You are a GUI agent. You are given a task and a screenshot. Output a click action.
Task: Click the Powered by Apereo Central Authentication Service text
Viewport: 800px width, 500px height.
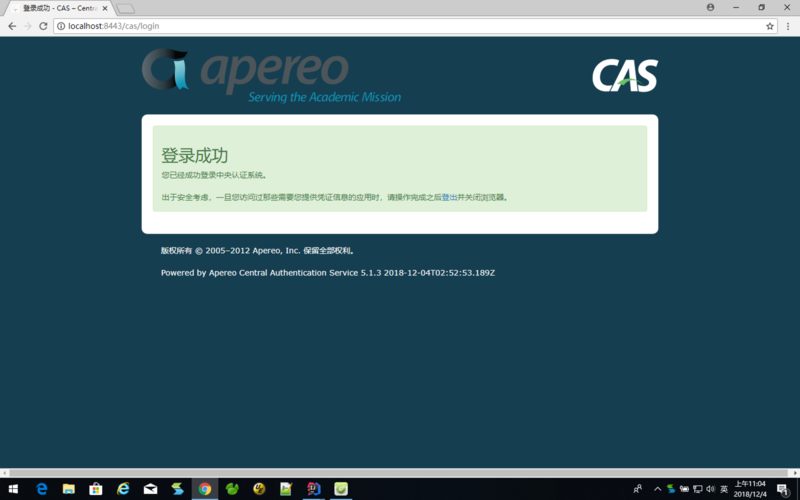click(x=328, y=273)
